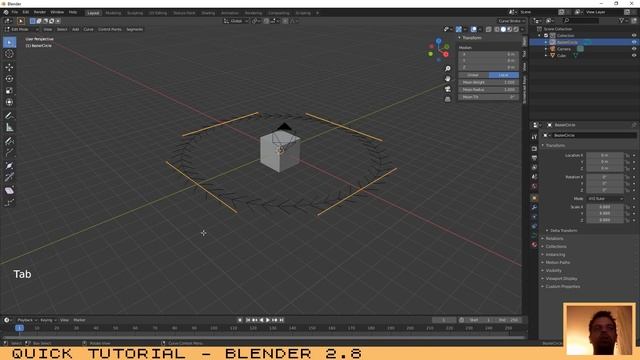Click the viewport zoom magnifier icon
Viewport: 640px width, 360px height.
coord(448,69)
